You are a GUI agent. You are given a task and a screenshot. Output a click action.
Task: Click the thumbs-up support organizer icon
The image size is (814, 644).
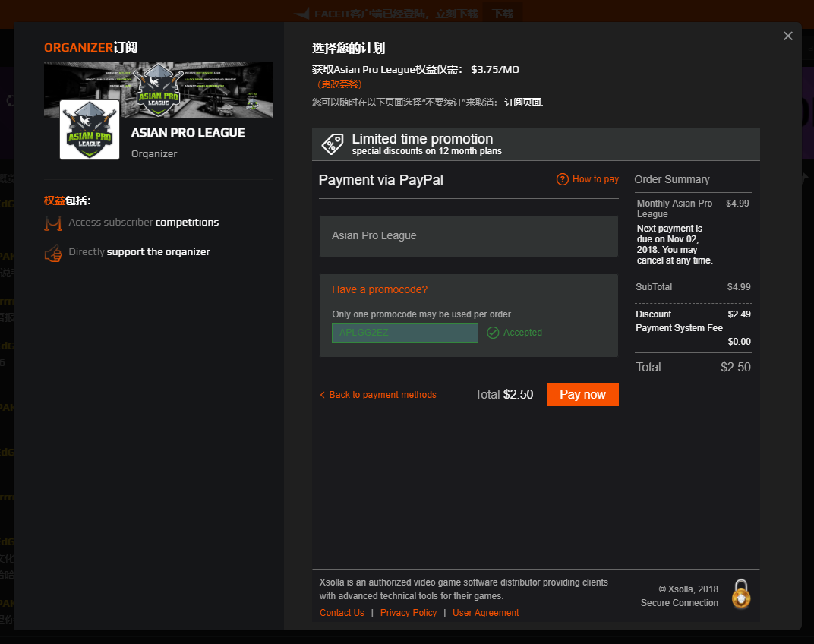click(53, 253)
